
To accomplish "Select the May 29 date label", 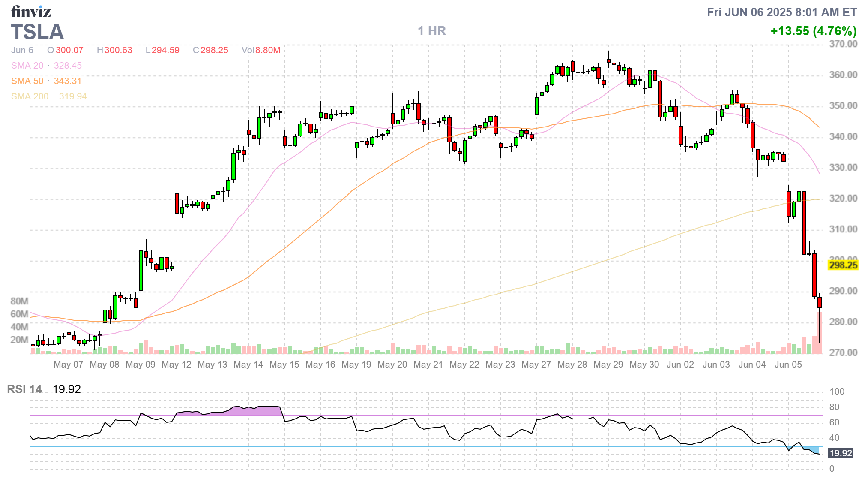I will click(x=608, y=365).
